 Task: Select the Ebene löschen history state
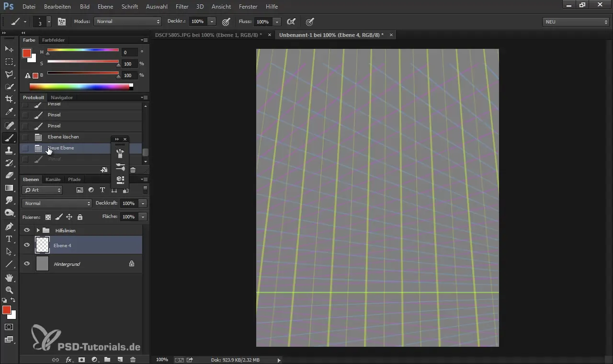point(63,137)
